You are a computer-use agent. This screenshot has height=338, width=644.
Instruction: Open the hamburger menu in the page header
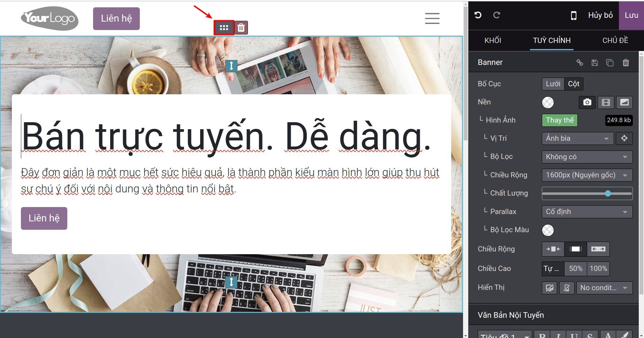coord(432,18)
